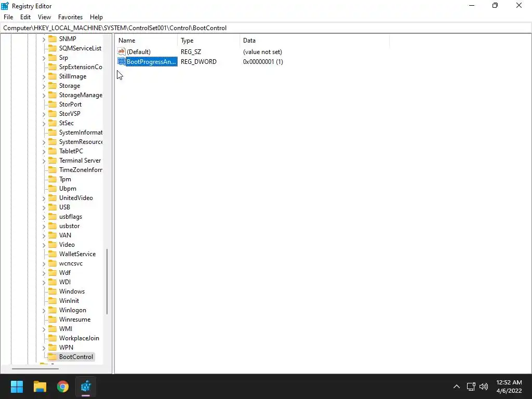Image resolution: width=532 pixels, height=399 pixels.
Task: Expand the StorageManagement key
Action: click(44, 96)
